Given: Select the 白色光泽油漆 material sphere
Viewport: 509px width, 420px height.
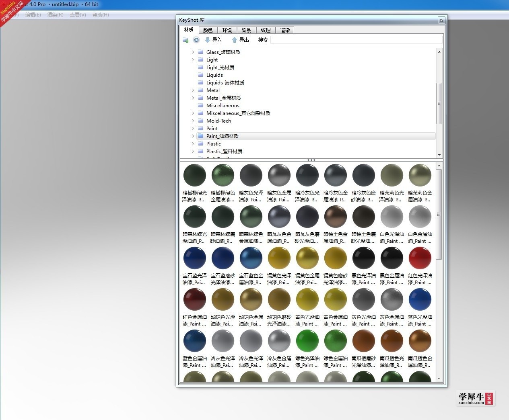Looking at the screenshot, I should tap(392, 217).
